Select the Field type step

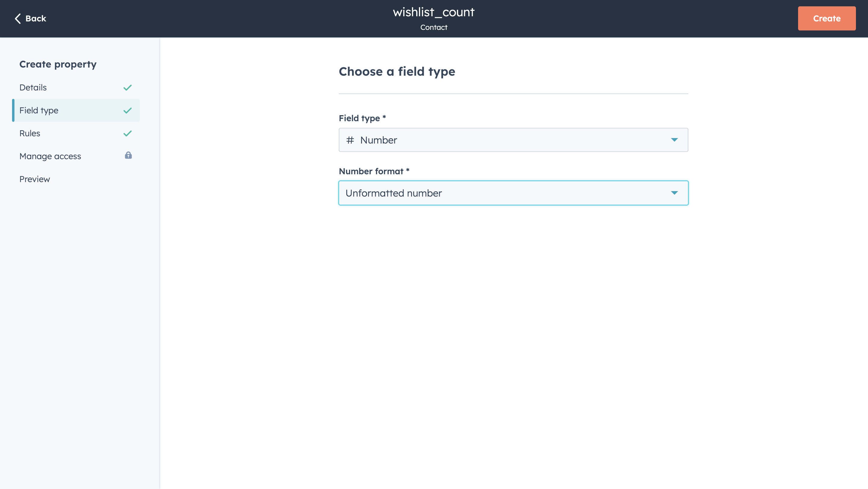coord(39,111)
